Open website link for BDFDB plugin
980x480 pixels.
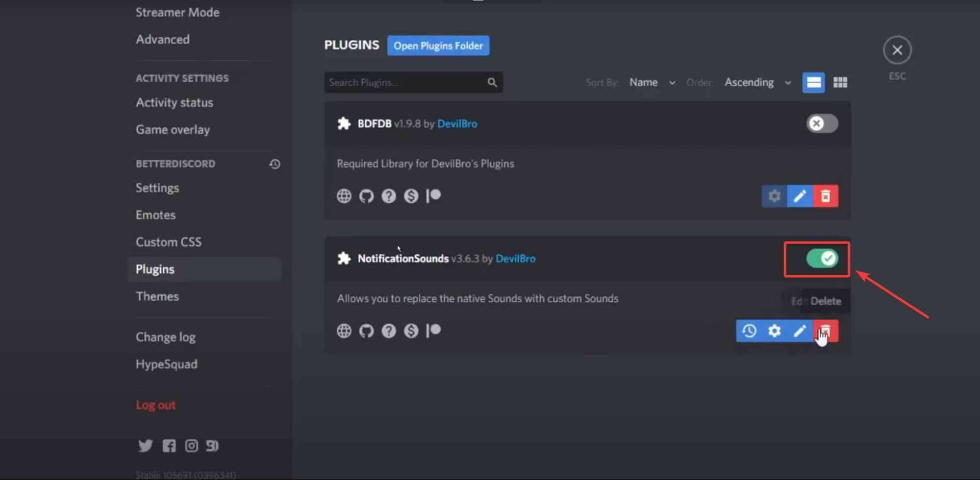tap(344, 196)
